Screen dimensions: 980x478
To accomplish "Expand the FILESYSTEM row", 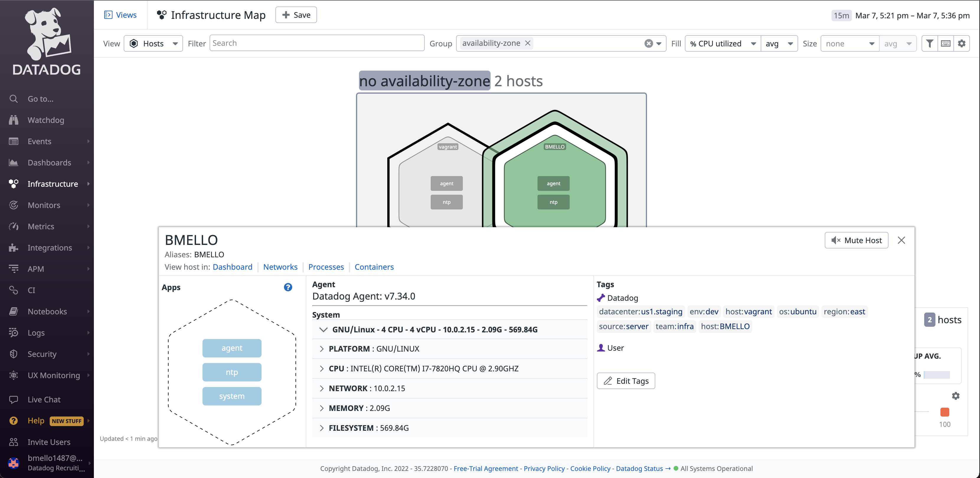I will pyautogui.click(x=450, y=428).
